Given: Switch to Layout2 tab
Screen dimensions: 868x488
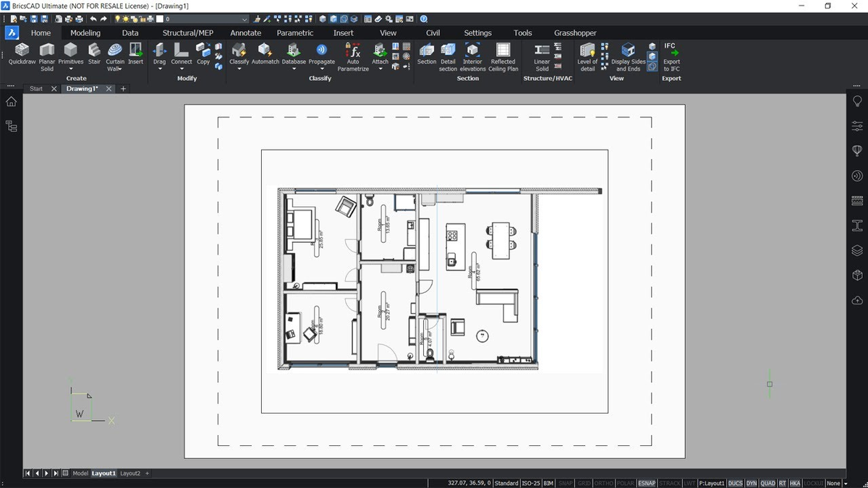Looking at the screenshot, I should (x=130, y=474).
